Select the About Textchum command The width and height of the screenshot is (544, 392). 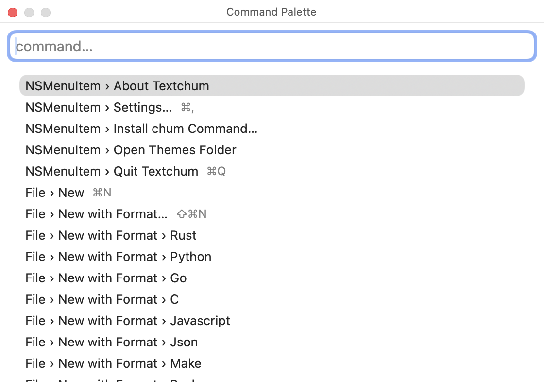(272, 85)
